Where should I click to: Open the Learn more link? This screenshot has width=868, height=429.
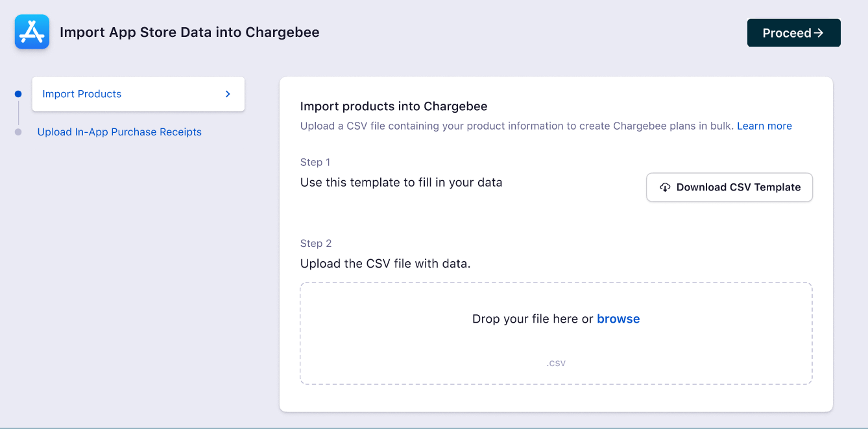tap(764, 126)
